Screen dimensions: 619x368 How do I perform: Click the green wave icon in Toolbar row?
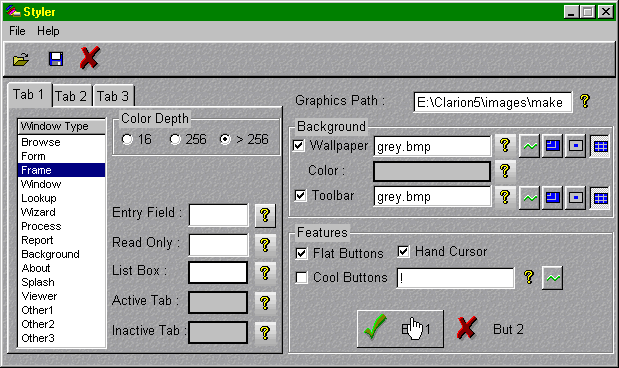pos(529,197)
